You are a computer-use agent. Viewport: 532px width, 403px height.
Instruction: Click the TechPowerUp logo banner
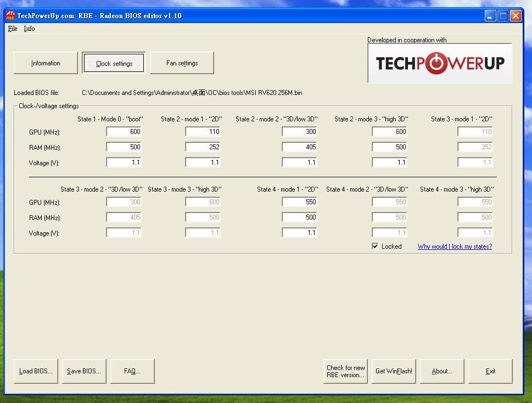click(x=440, y=63)
